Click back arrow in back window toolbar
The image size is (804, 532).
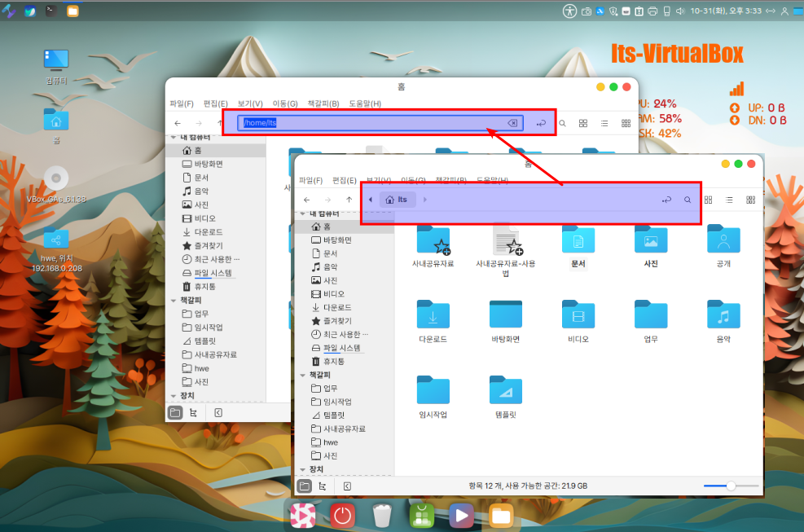(178, 123)
